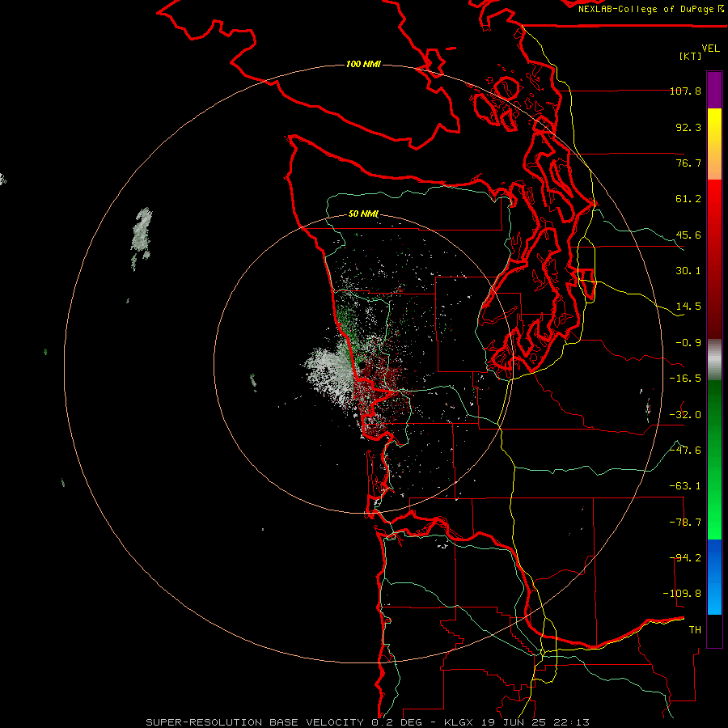Screen dimensions: 728x728
Task: Select the 14.5 velocity scale value
Action: tap(688, 307)
